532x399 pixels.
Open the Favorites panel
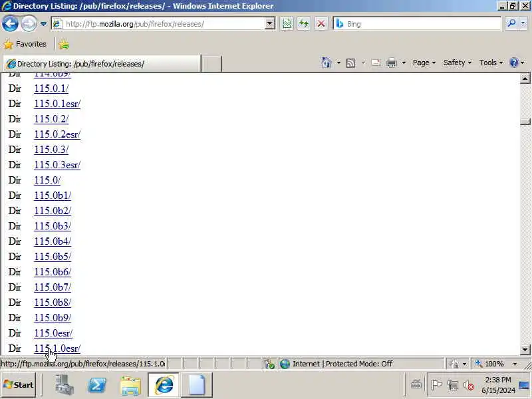tap(25, 44)
